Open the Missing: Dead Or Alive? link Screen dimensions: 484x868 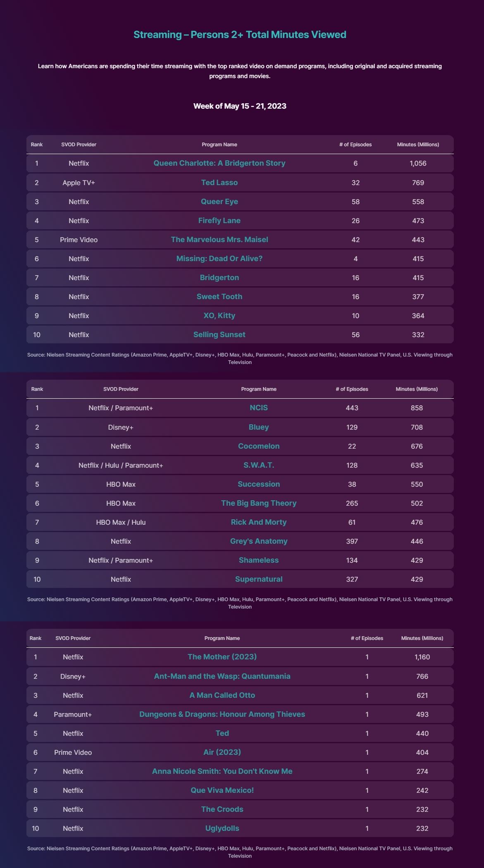pyautogui.click(x=219, y=259)
